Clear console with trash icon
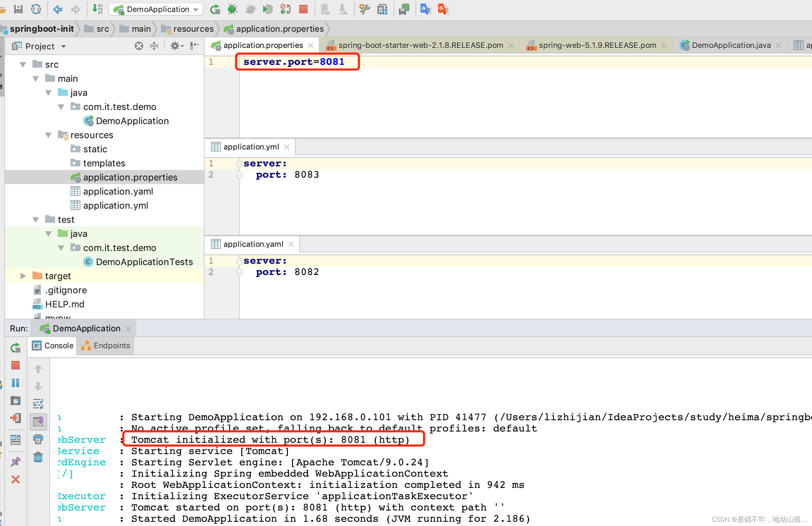The width and height of the screenshot is (812, 526). click(38, 458)
